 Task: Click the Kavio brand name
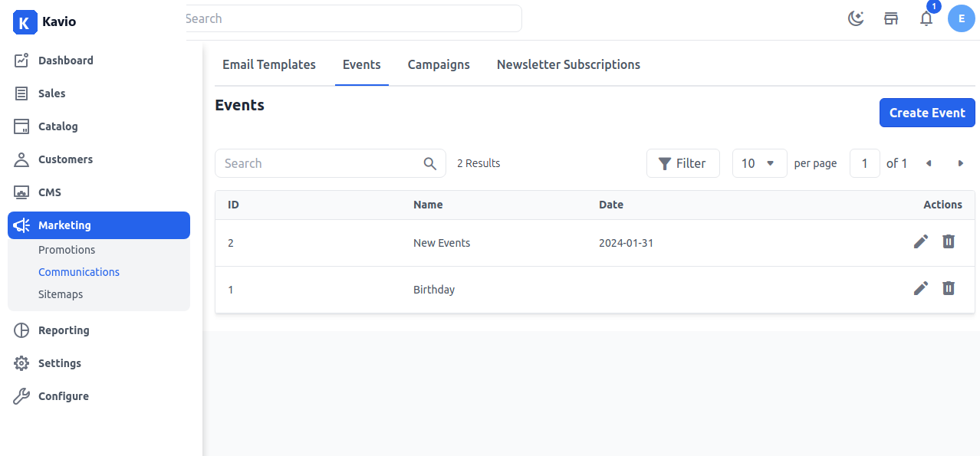[59, 21]
